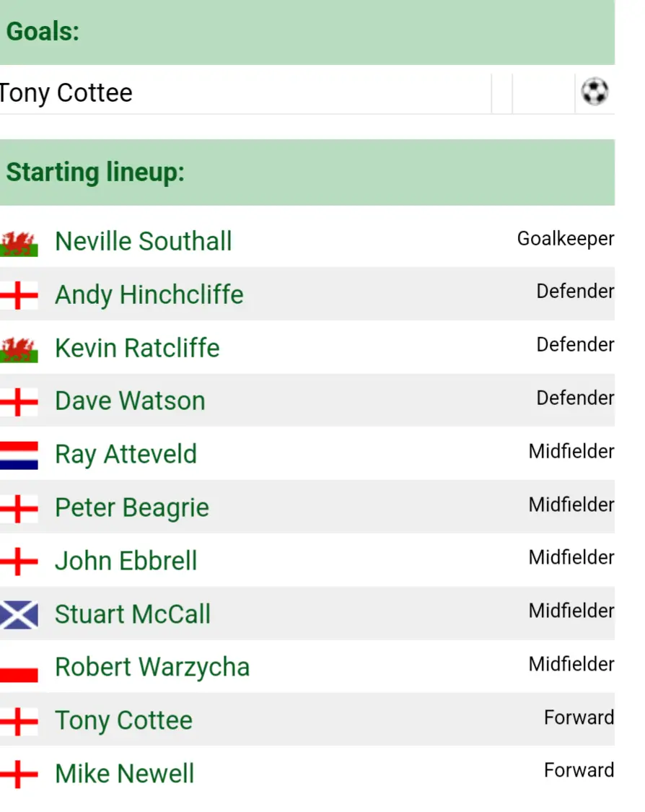
Task: Click Welsh flag beside Neville Southall
Action: (19, 242)
